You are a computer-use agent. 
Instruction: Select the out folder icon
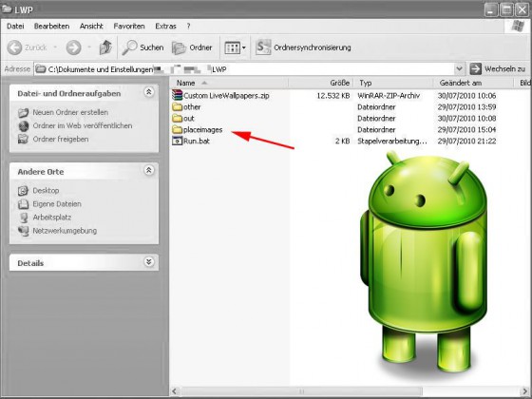point(177,119)
